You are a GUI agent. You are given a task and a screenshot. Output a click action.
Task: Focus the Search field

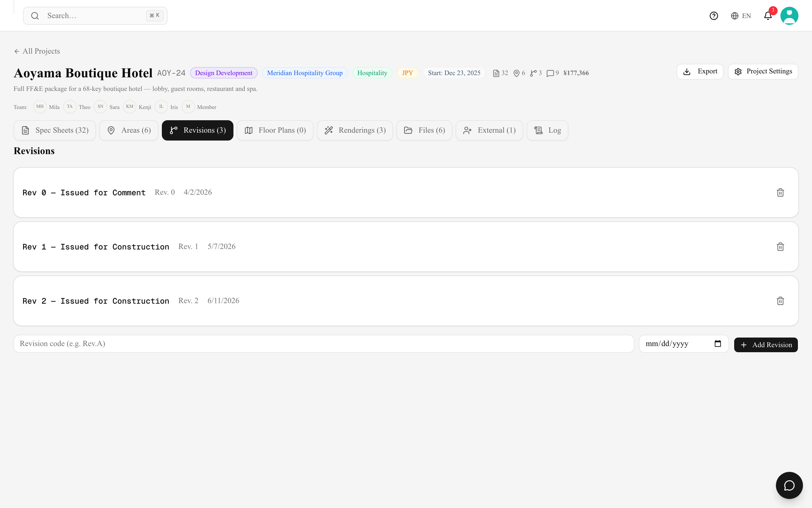[x=95, y=16]
